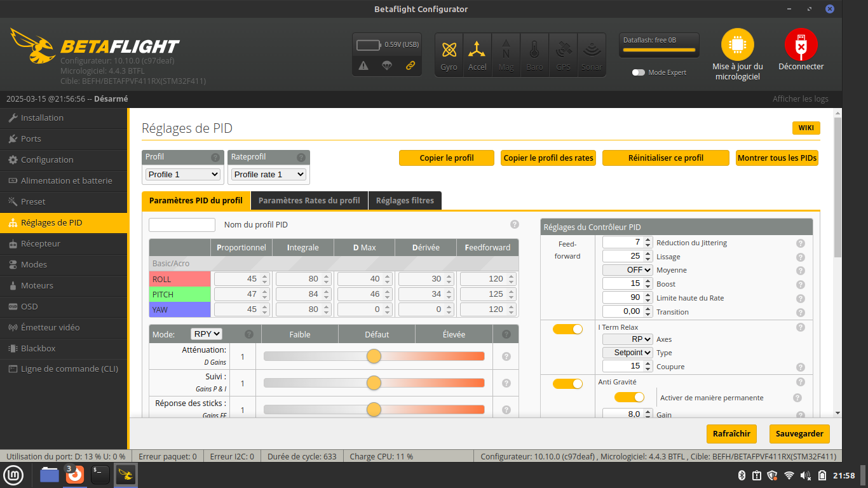The image size is (868, 488).
Task: Turn off the Anti Gravité switch
Action: pyautogui.click(x=567, y=384)
